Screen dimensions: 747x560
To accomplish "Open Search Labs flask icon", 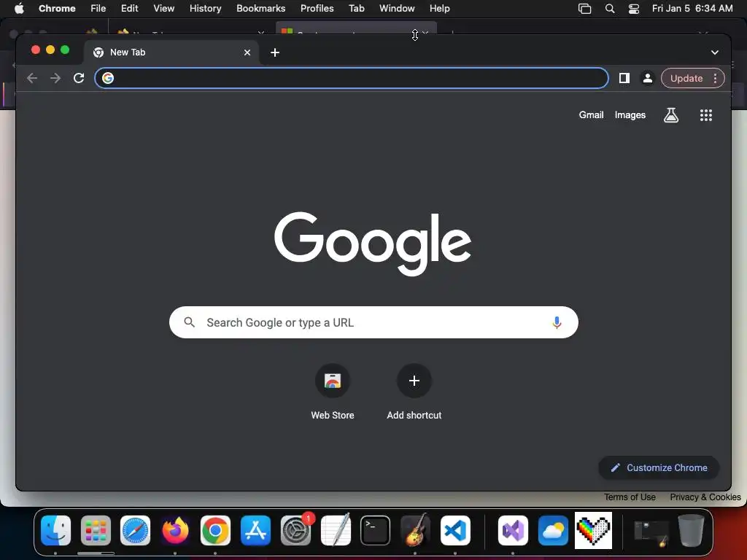I will point(671,114).
